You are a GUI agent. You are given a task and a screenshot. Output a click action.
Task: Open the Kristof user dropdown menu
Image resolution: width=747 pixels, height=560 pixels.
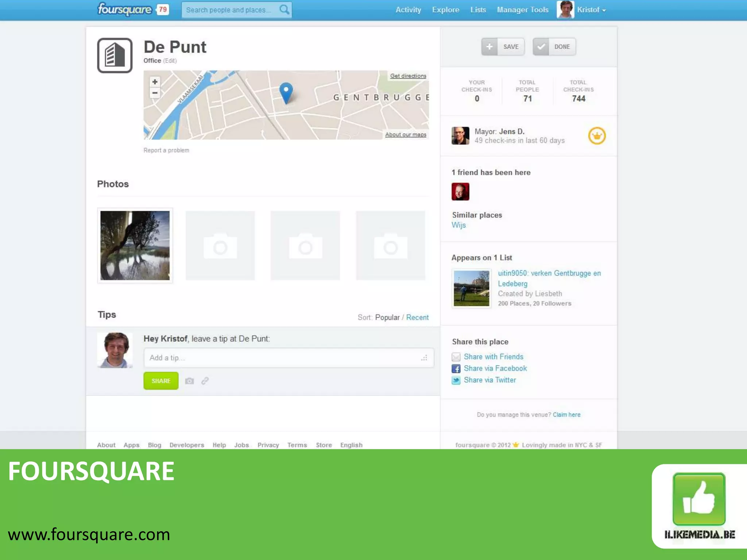(591, 10)
